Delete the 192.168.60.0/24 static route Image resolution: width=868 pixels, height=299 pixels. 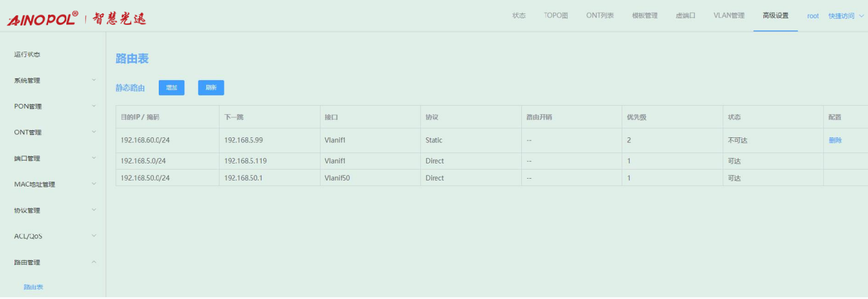pyautogui.click(x=835, y=140)
